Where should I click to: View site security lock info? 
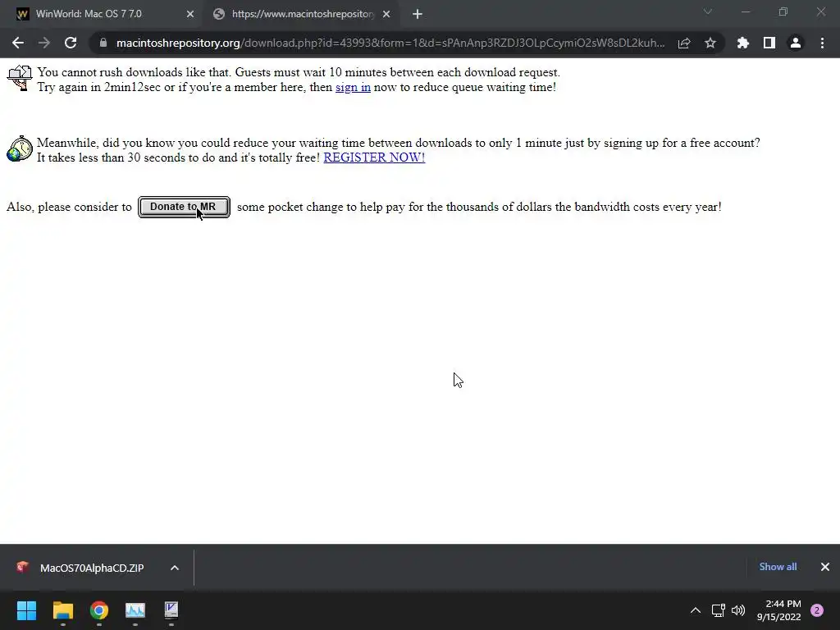tap(103, 43)
